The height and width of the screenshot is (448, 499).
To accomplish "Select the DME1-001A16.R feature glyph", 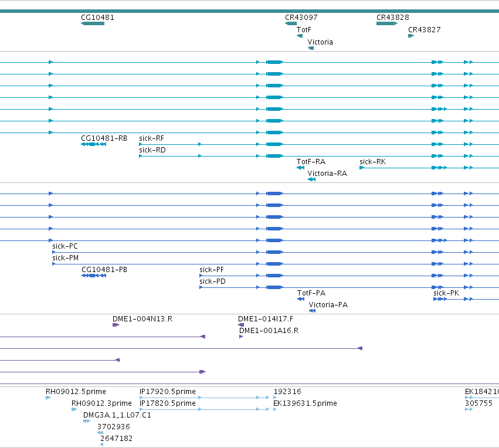I will pos(241,337).
